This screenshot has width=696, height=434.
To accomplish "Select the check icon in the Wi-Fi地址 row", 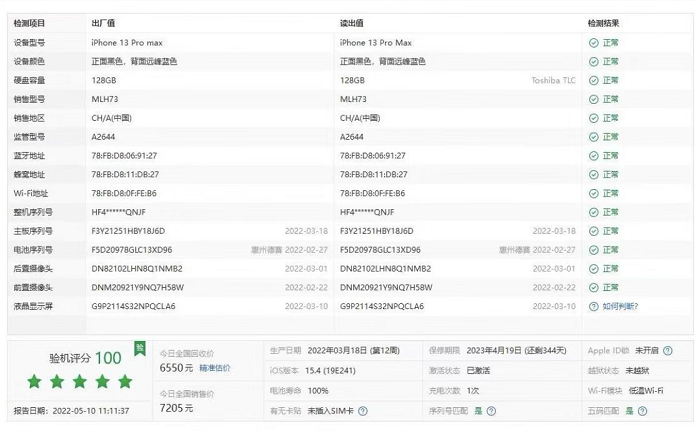I will (593, 193).
